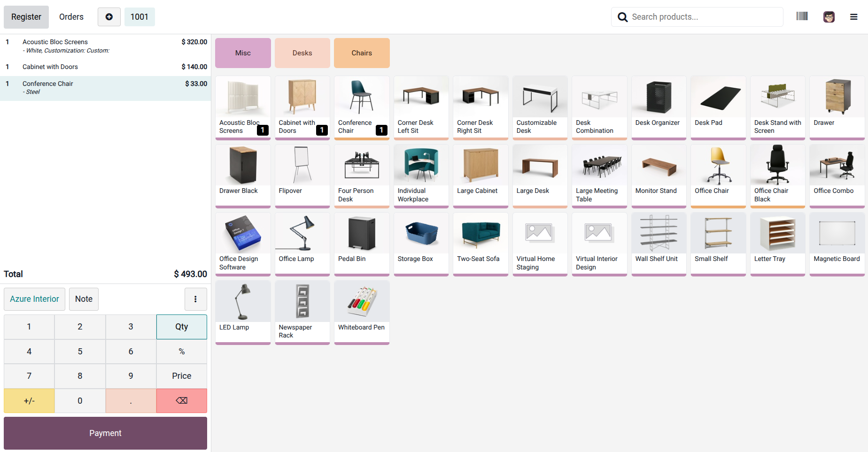Add Desk Pad product

(x=718, y=107)
